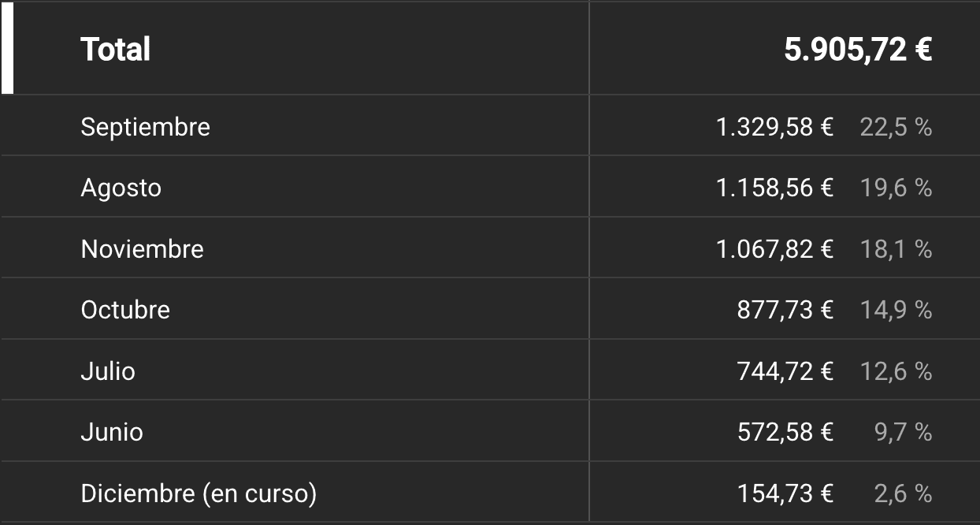980x525 pixels.
Task: Click the Julio amount 744,72 €
Action: pyautogui.click(x=785, y=370)
